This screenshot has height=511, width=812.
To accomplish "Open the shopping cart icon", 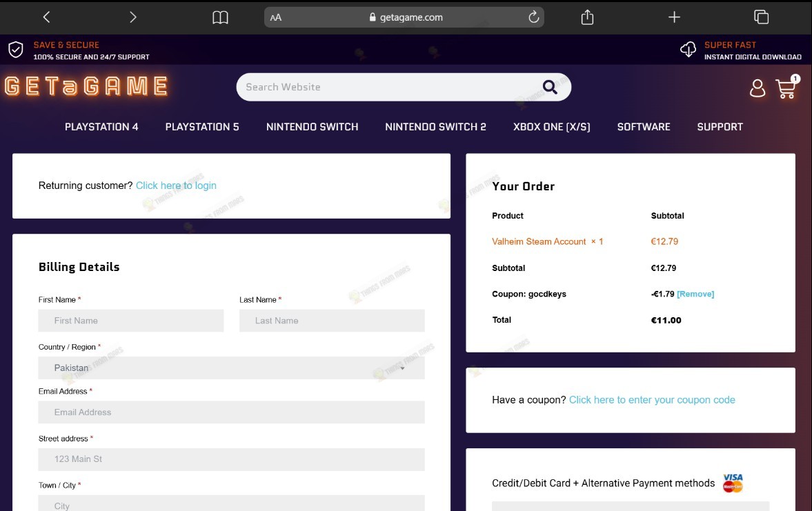I will click(786, 87).
